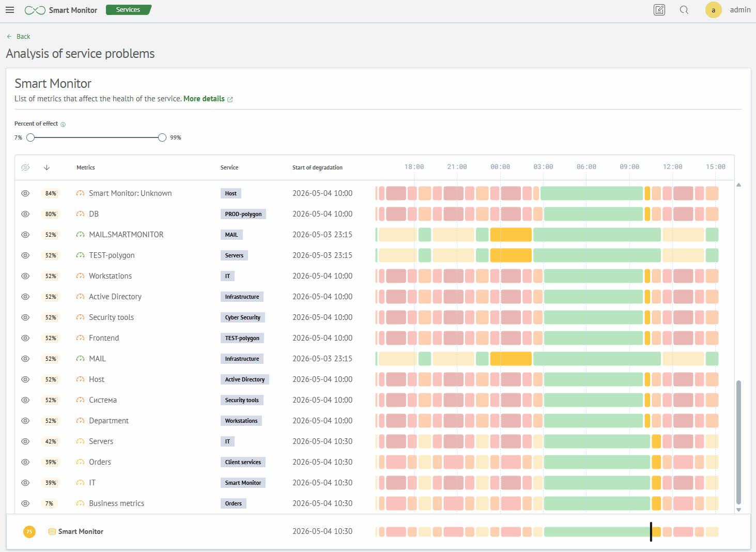This screenshot has width=756, height=552.
Task: Click the gauge icon beside DB
Action: (80, 214)
